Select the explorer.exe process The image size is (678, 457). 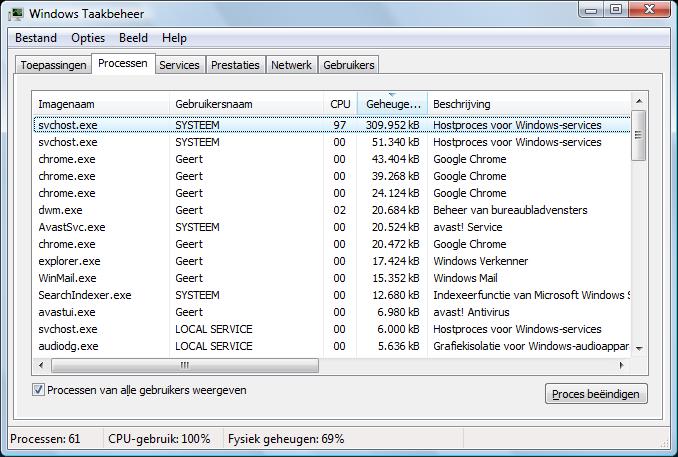click(x=332, y=261)
